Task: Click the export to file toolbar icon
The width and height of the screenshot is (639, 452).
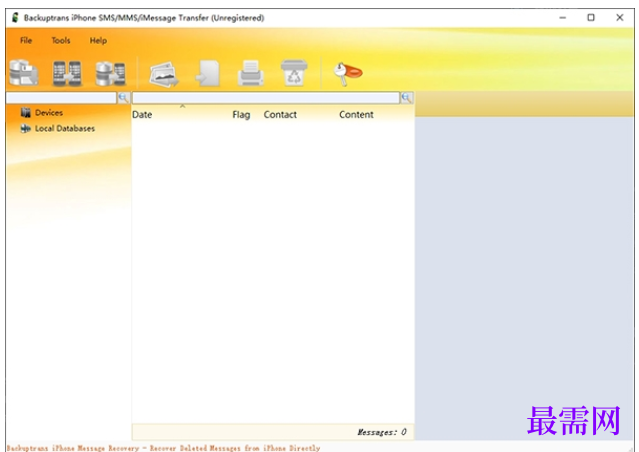Action: tap(208, 73)
